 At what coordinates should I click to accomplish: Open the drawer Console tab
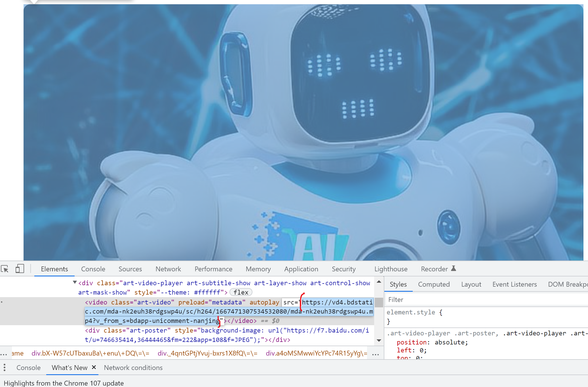pos(28,368)
